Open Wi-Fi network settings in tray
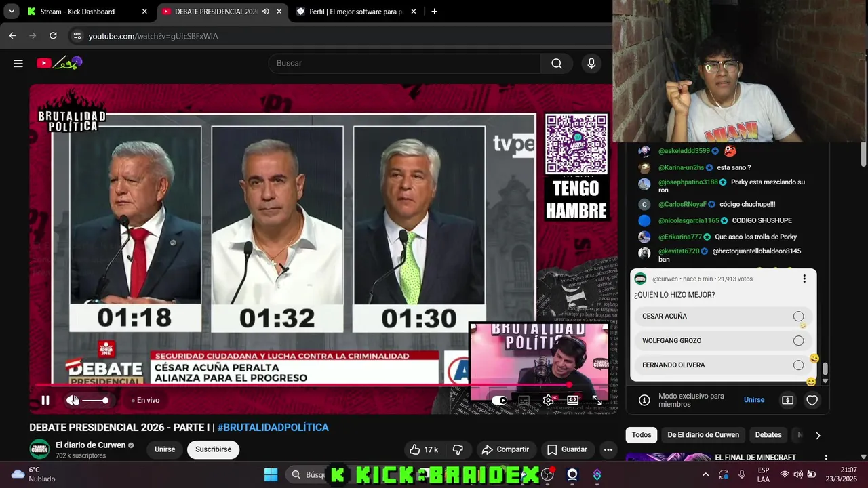 [785, 474]
